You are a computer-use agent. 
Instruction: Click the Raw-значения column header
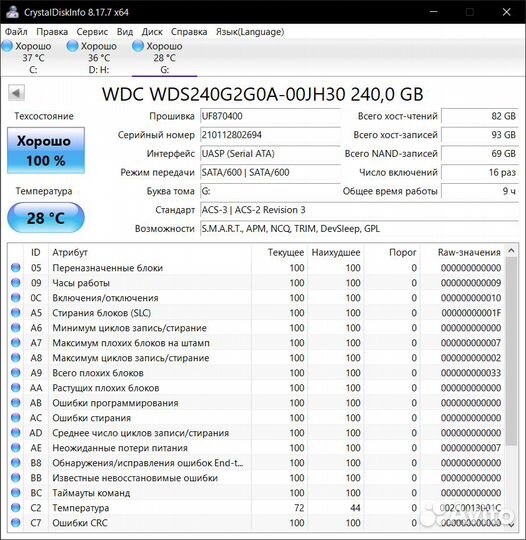pos(462,252)
